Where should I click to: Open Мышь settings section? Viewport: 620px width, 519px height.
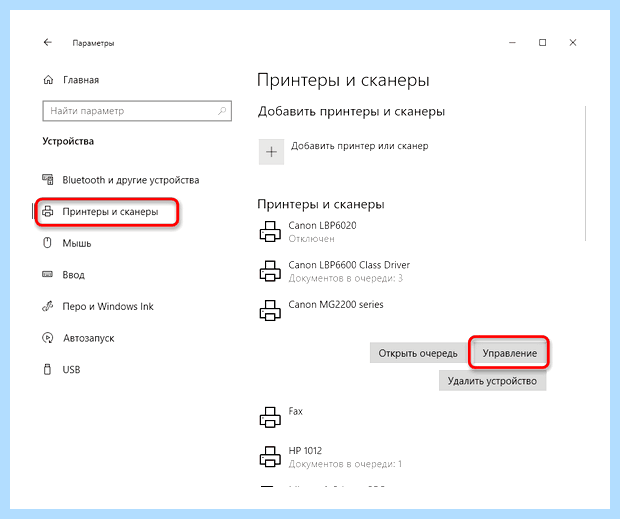point(77,243)
